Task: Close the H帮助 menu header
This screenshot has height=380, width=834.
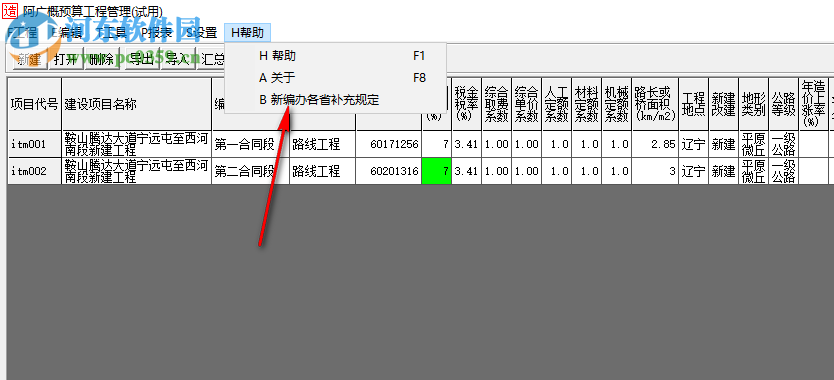Action: pyautogui.click(x=247, y=33)
